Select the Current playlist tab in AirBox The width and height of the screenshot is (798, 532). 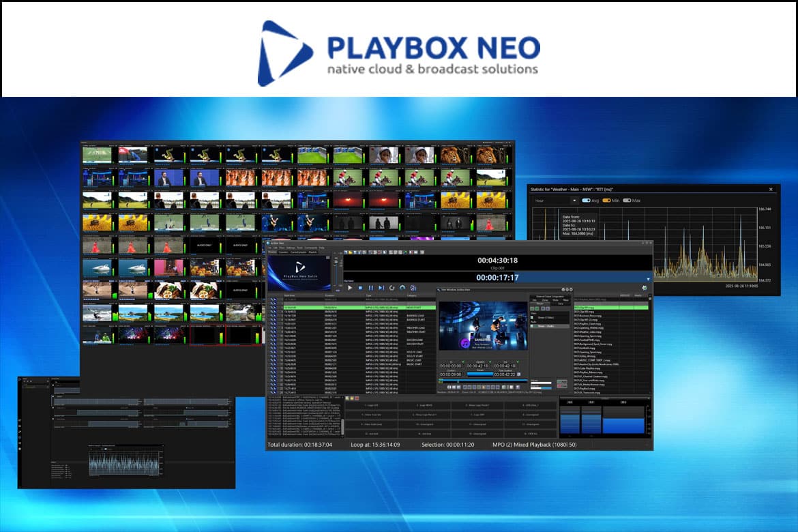point(298,252)
